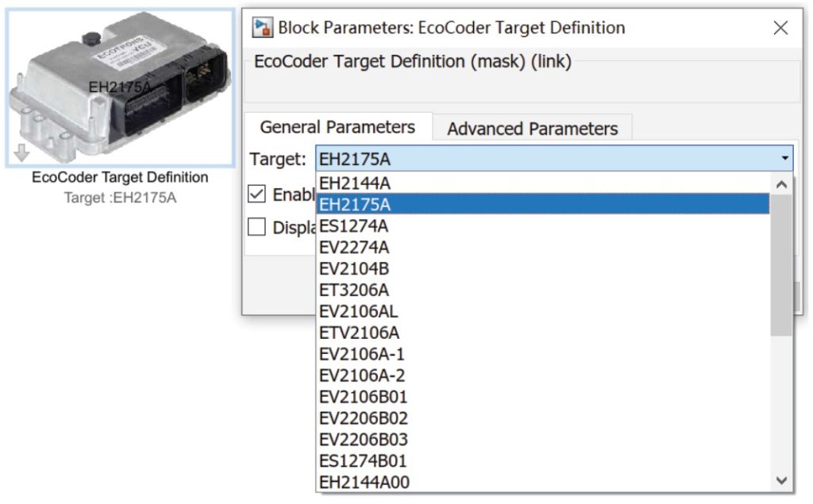Pick ET3206A from the list
This screenshot has height=504, width=813.
click(x=543, y=290)
